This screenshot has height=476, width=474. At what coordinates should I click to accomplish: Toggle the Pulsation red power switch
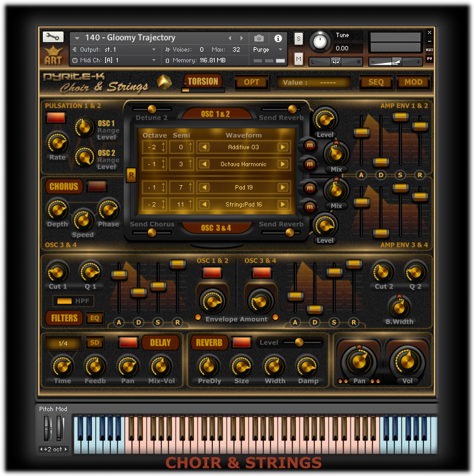[x=55, y=117]
